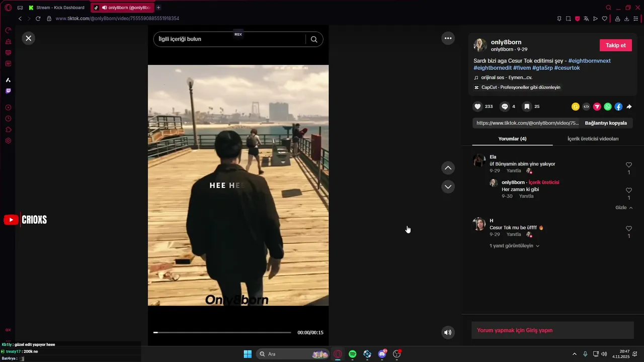
Task: Open page translate icon
Action: [586, 19]
